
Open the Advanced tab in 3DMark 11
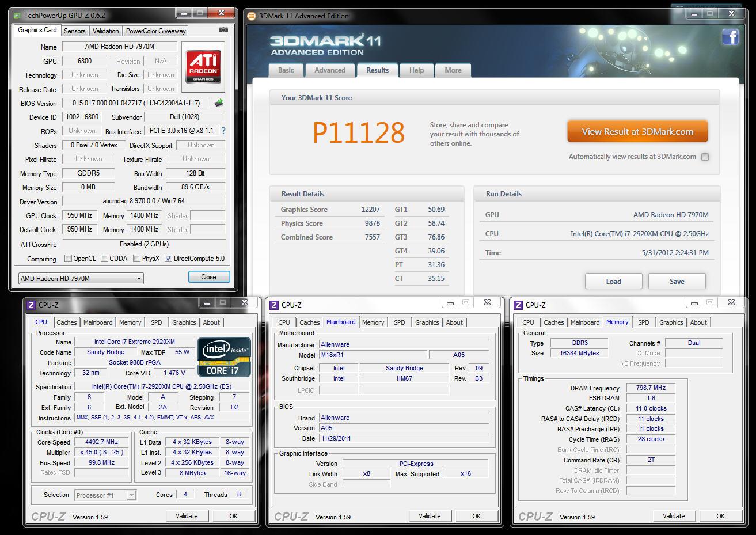330,70
